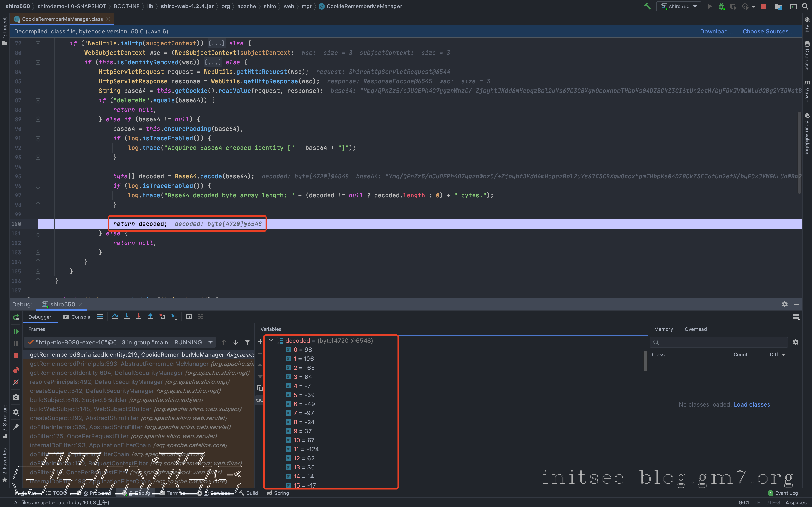The width and height of the screenshot is (812, 507).
Task: Click the Step Into arrow icon
Action: [x=126, y=317]
